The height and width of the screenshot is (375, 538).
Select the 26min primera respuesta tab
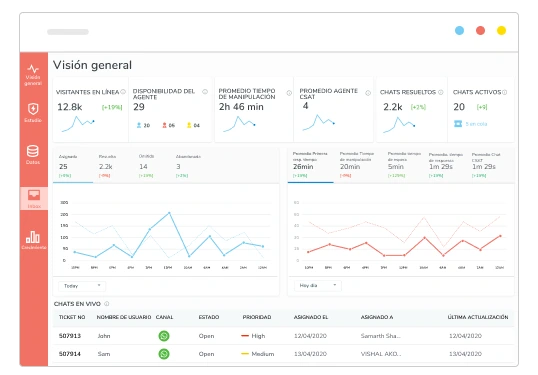[310, 165]
